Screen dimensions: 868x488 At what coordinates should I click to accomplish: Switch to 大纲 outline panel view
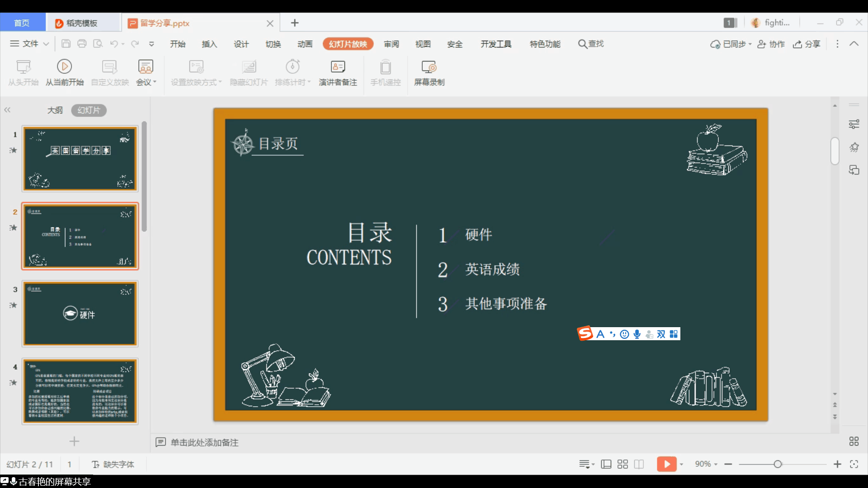pyautogui.click(x=55, y=110)
